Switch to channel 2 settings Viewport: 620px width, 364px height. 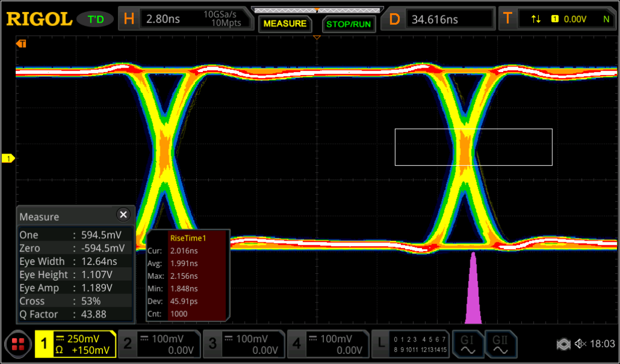click(x=160, y=344)
